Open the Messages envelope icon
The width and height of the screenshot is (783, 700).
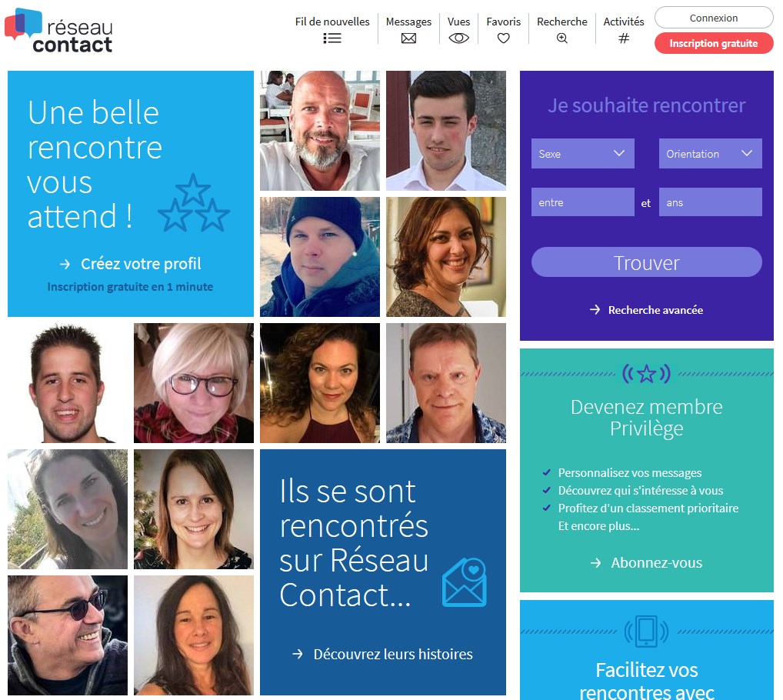coord(408,38)
